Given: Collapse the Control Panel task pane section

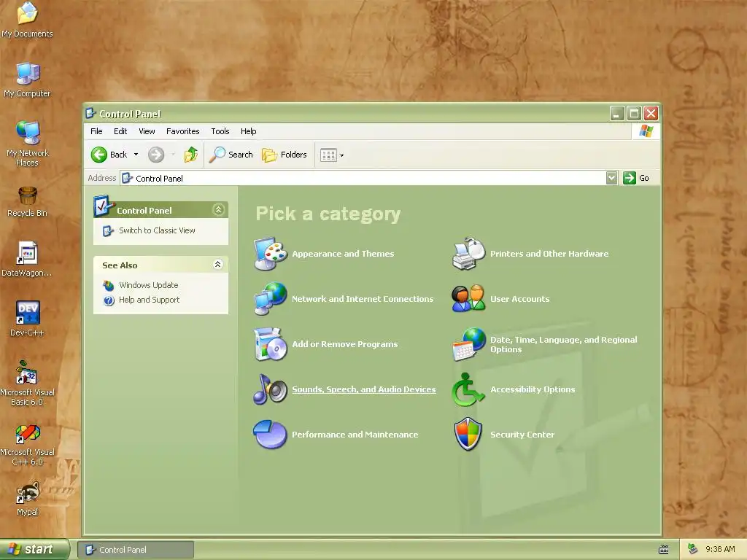Looking at the screenshot, I should click(x=218, y=209).
